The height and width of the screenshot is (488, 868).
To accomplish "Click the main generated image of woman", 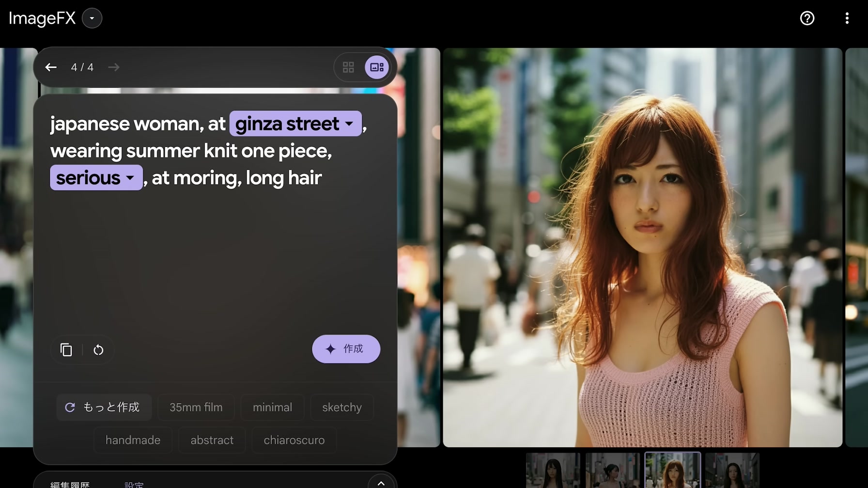I will point(642,247).
